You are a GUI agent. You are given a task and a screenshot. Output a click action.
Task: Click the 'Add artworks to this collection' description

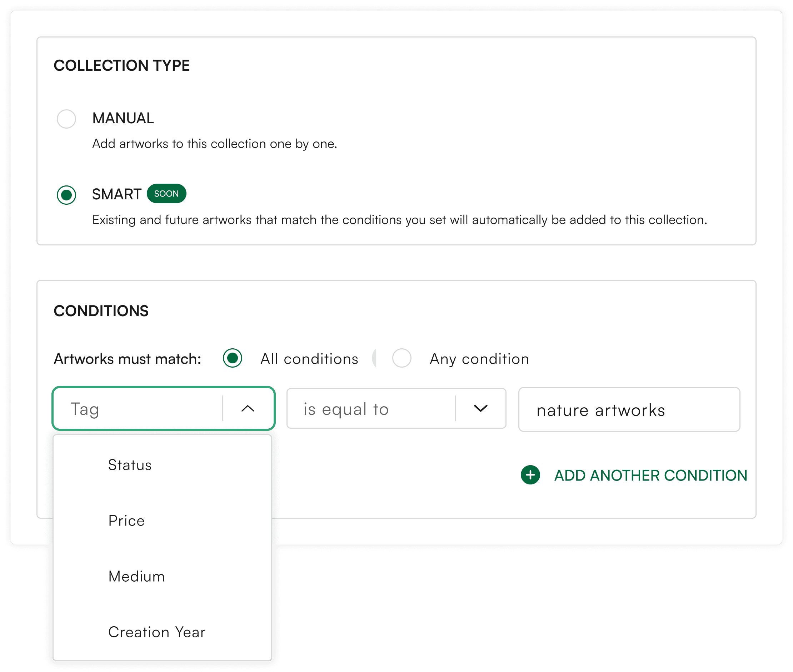[x=214, y=144]
